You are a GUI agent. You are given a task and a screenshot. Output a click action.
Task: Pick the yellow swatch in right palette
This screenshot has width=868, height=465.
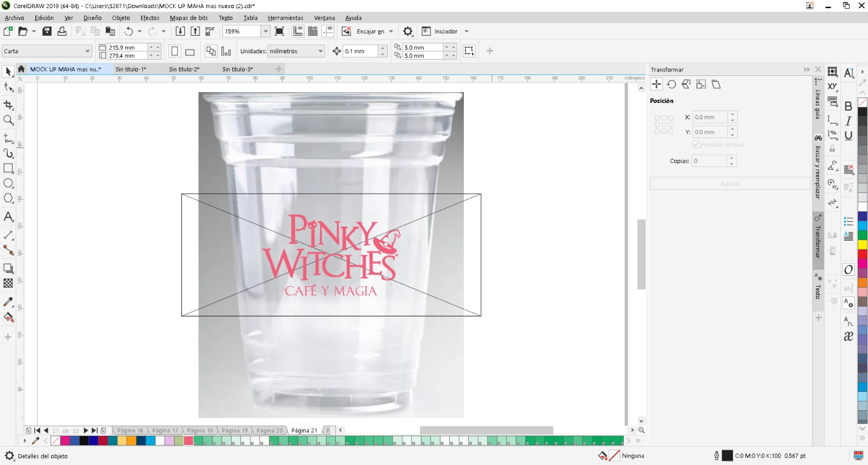pos(863,245)
